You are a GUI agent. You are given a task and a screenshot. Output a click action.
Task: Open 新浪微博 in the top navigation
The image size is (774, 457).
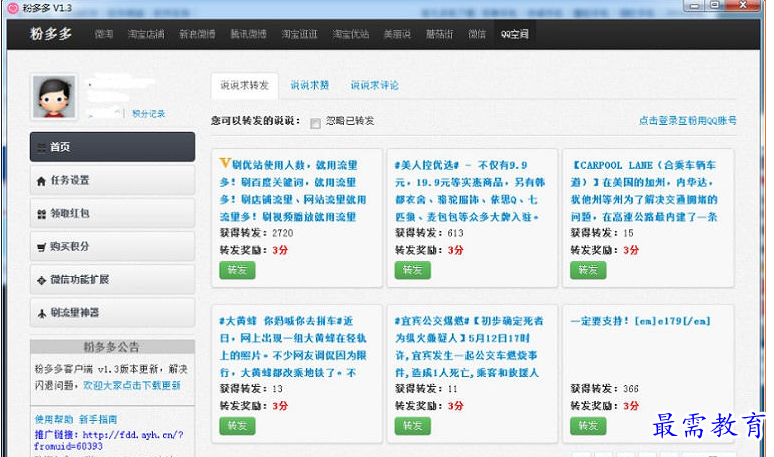click(197, 34)
